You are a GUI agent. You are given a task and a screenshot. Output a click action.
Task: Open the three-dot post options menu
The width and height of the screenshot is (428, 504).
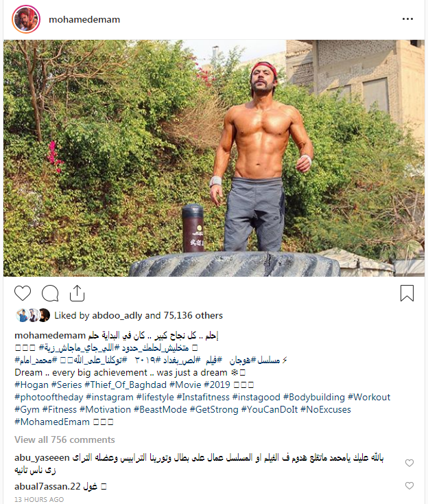tap(407, 19)
